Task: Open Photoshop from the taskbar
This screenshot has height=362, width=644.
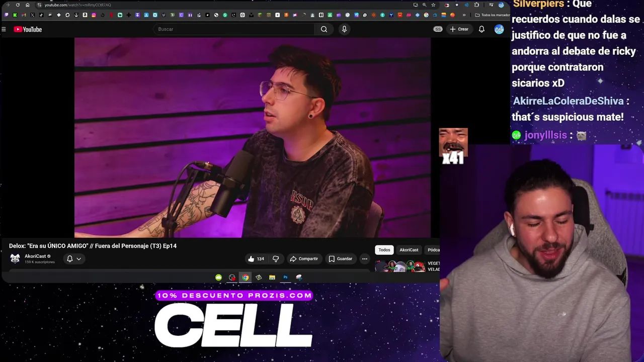Action: (285, 278)
